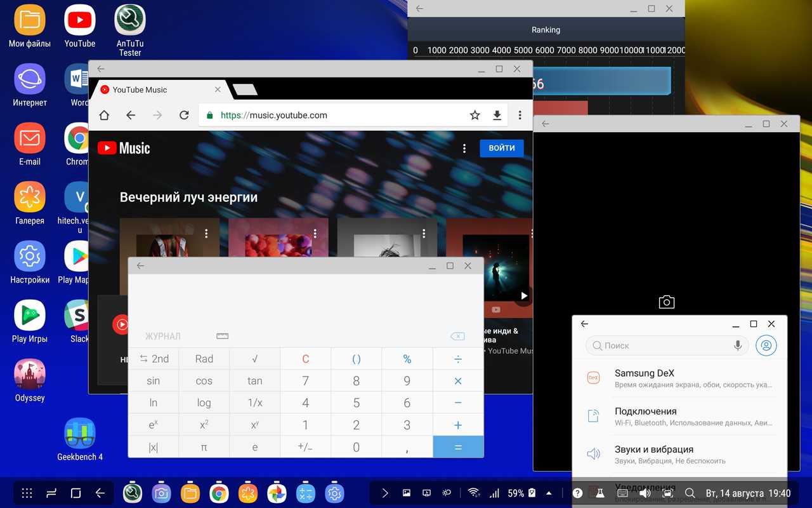This screenshot has width=812, height=508.
Task: Expand the system tray hidden icons arrow
Action: point(549,493)
